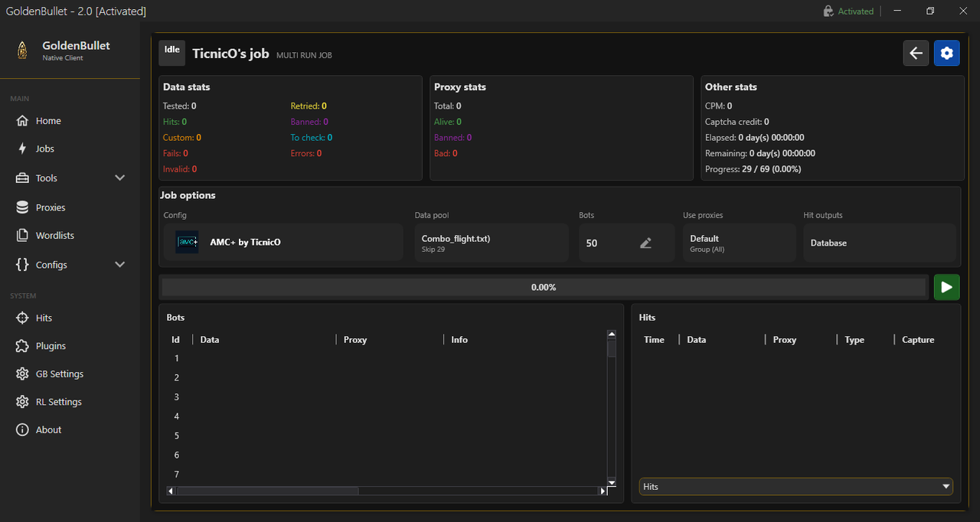Viewport: 980px width, 522px height.
Task: Start the job with green play button
Action: click(947, 287)
